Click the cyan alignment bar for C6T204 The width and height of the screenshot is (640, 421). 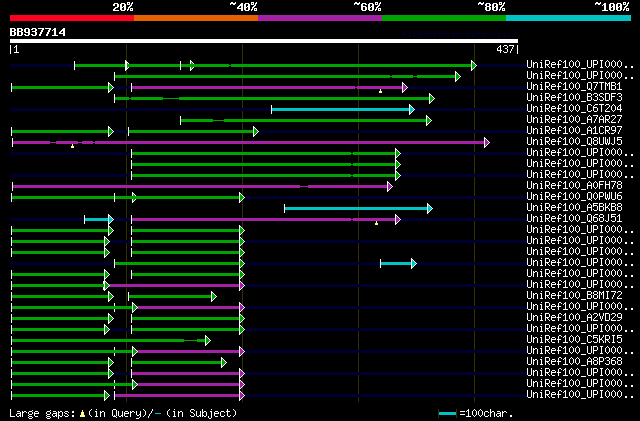point(341,109)
